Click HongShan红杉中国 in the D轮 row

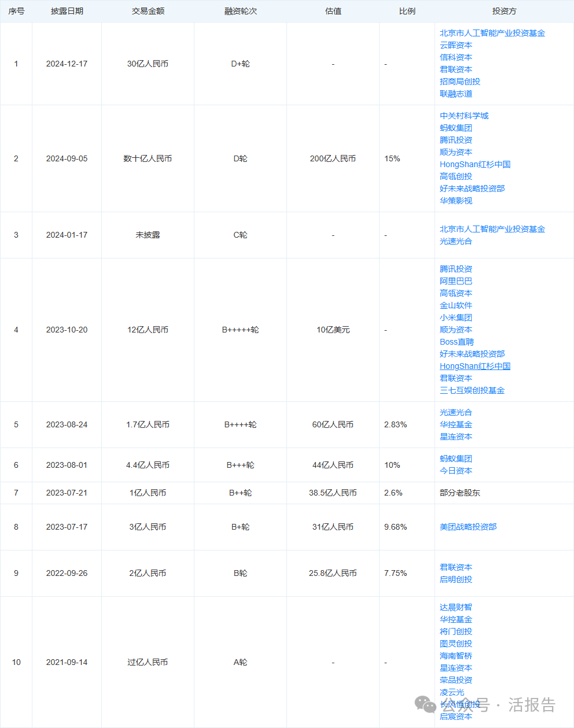[x=475, y=164]
